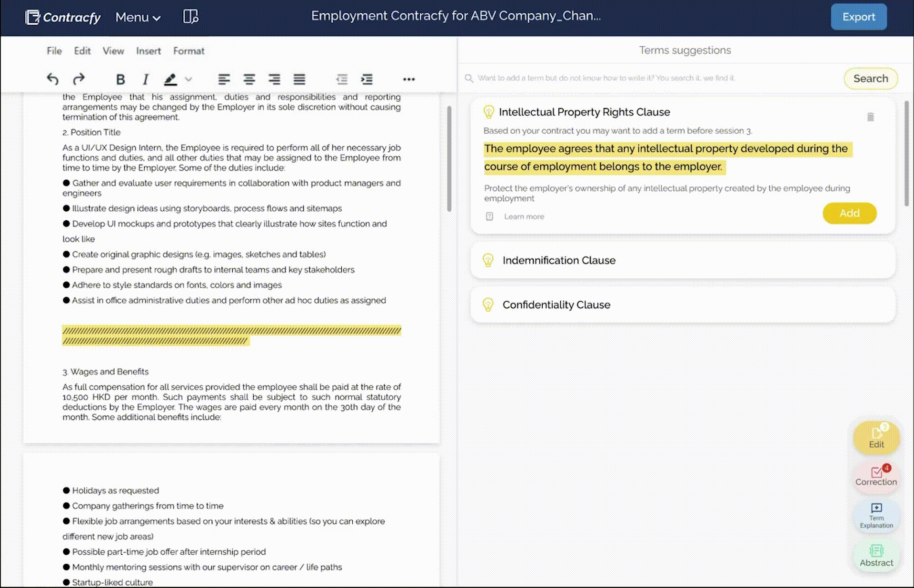Decrease indent

[342, 79]
